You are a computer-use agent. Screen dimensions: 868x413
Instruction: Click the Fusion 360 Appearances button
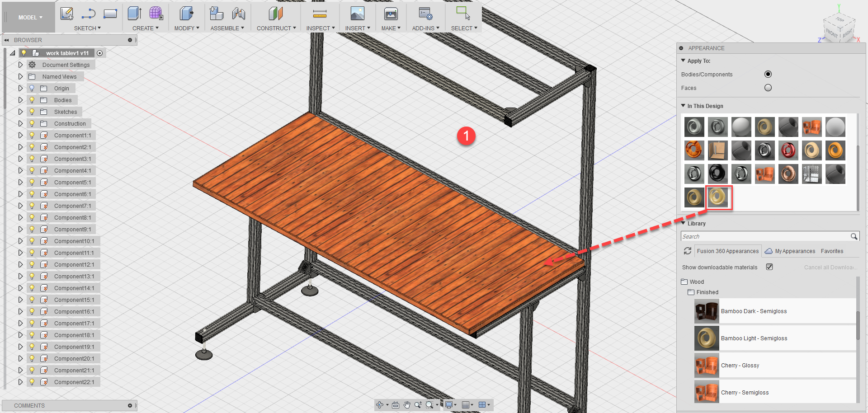coord(727,251)
